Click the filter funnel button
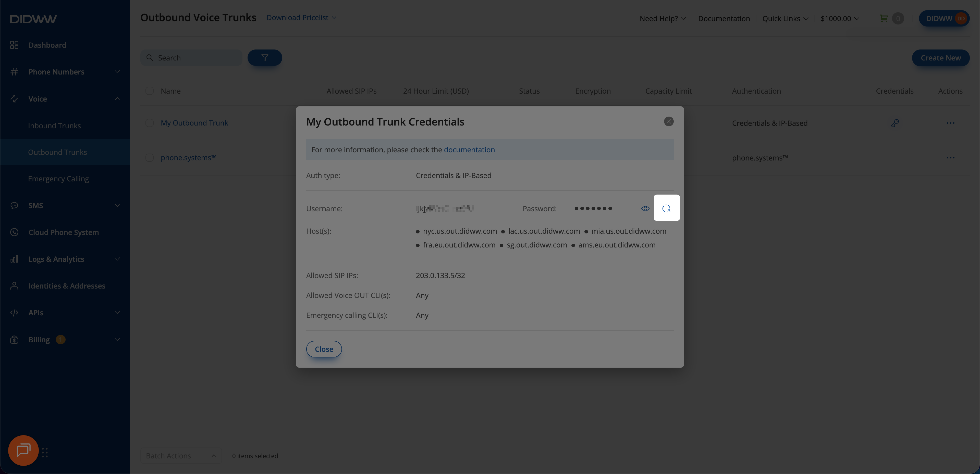Viewport: 980px width, 474px height. [264, 57]
